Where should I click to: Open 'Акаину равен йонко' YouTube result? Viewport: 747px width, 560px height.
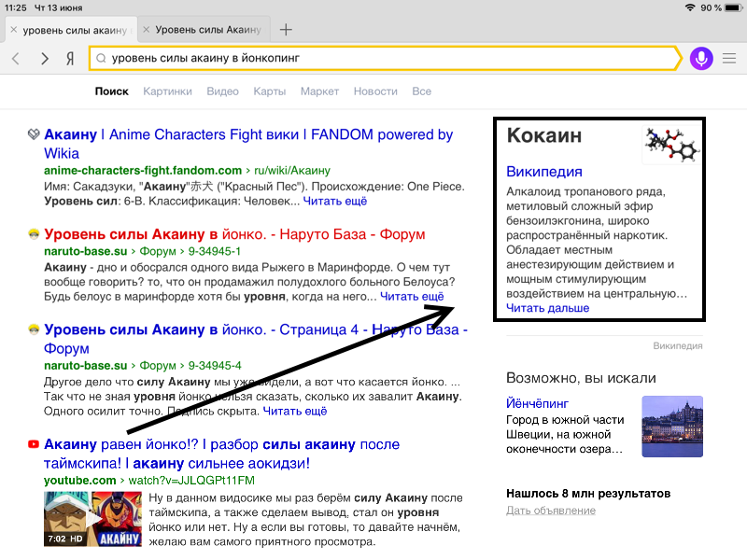221,454
